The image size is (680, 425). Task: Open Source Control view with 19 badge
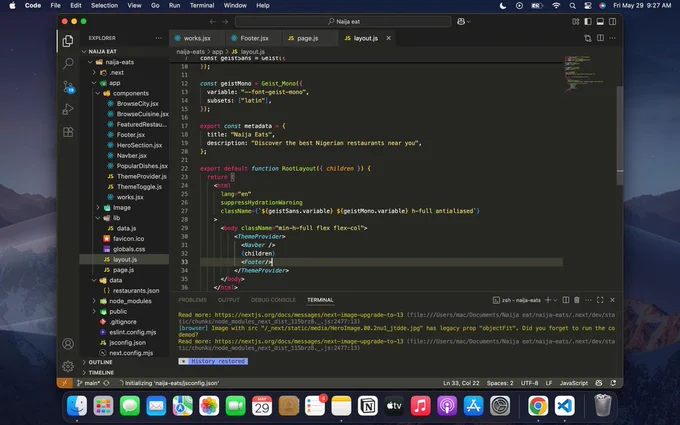coord(69,87)
